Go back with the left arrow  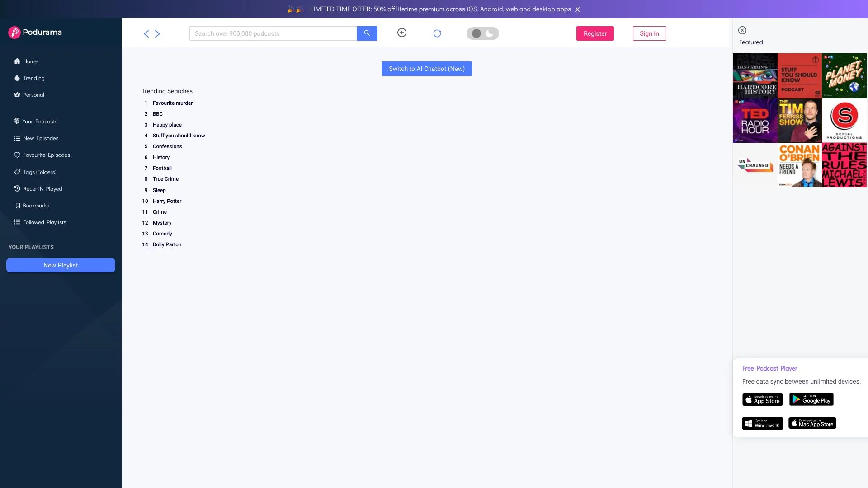[146, 34]
